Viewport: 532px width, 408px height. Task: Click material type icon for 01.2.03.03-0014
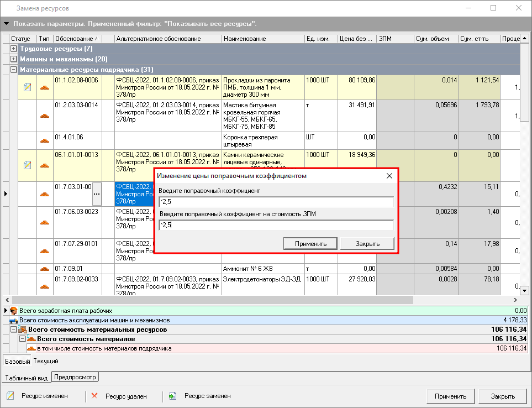click(45, 116)
